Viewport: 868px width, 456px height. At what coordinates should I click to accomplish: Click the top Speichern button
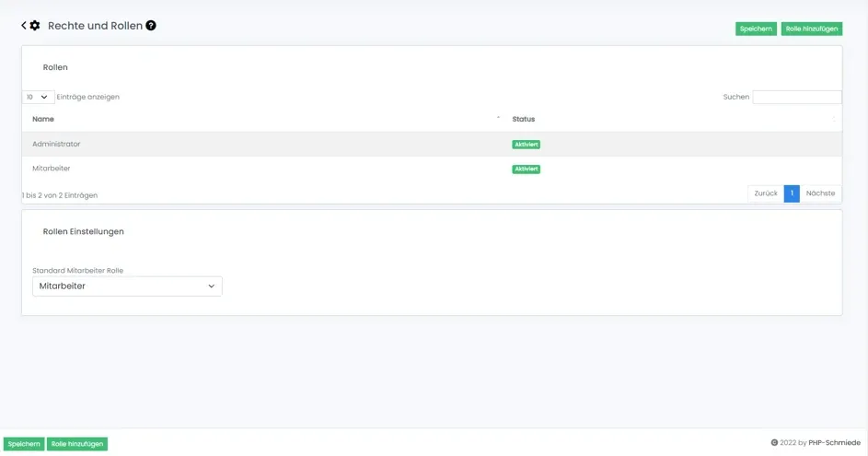coord(756,29)
